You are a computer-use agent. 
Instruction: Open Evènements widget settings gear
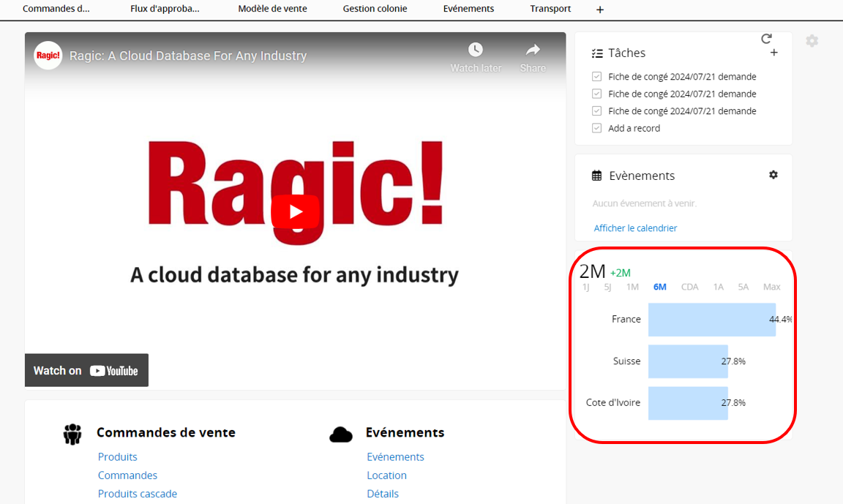pyautogui.click(x=773, y=175)
